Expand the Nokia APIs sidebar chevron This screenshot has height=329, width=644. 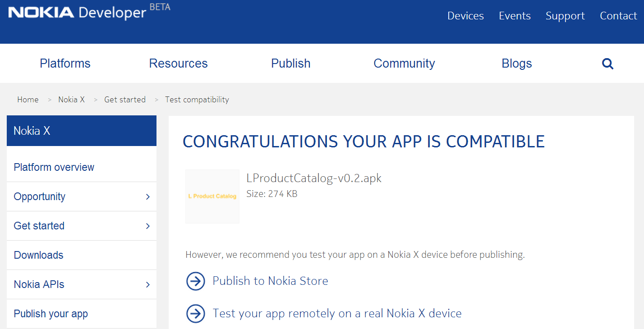click(x=147, y=285)
